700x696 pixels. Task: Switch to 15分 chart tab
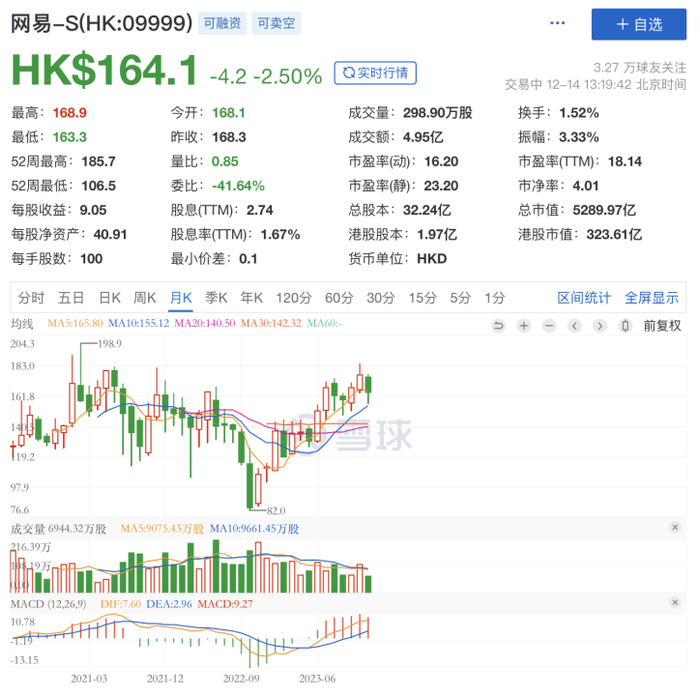(422, 297)
